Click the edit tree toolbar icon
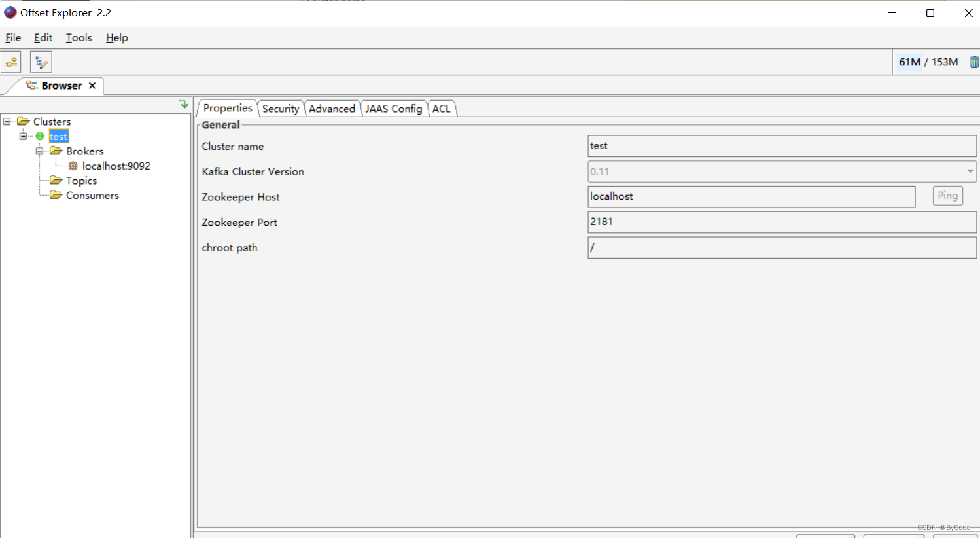 [41, 62]
